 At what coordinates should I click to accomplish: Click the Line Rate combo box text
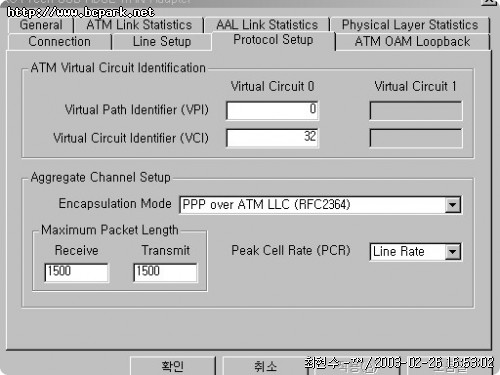point(399,252)
